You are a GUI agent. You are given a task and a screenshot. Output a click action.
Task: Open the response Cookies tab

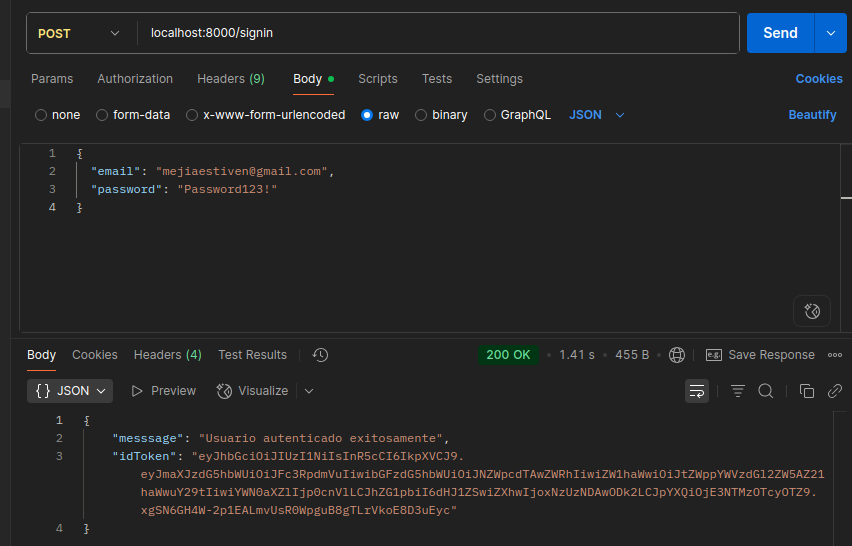[x=95, y=355]
